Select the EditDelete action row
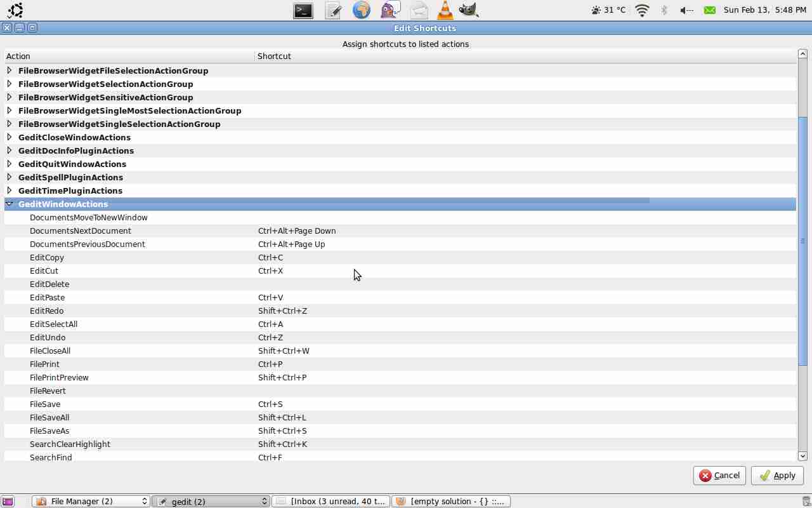The height and width of the screenshot is (508, 812). pyautogui.click(x=400, y=284)
